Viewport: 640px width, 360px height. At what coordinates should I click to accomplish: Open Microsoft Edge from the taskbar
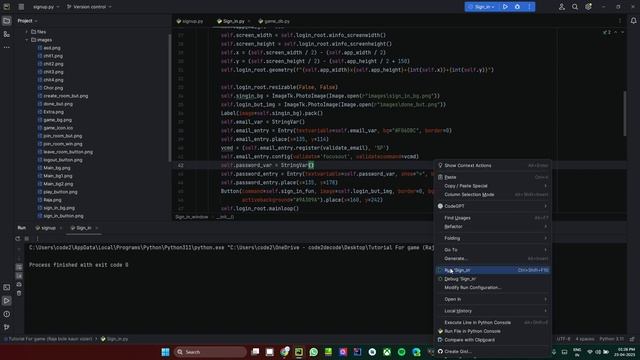(x=416, y=352)
